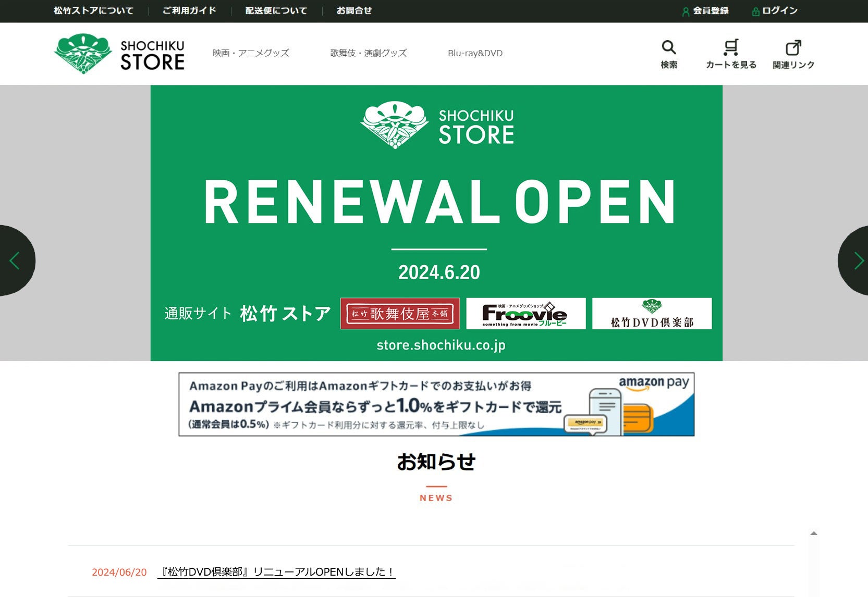Viewport: 868px width, 597px height.
Task: Click ログイン text link
Action: (780, 10)
